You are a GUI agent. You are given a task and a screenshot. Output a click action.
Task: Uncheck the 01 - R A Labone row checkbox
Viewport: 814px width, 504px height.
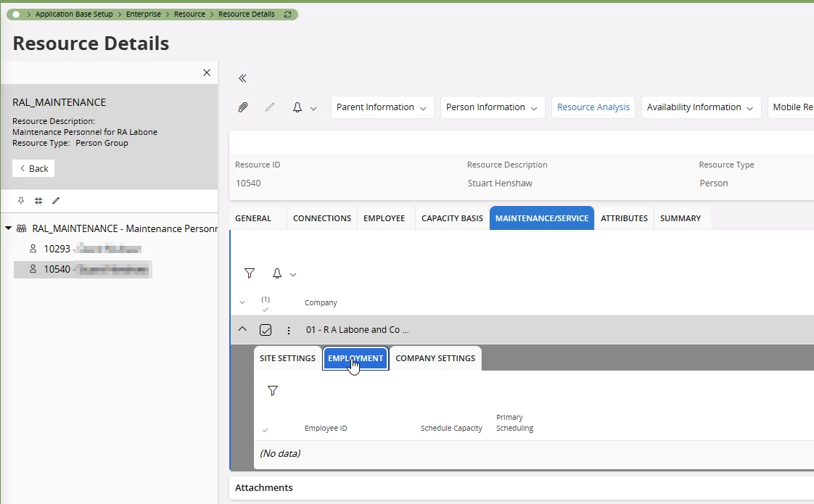click(x=266, y=330)
